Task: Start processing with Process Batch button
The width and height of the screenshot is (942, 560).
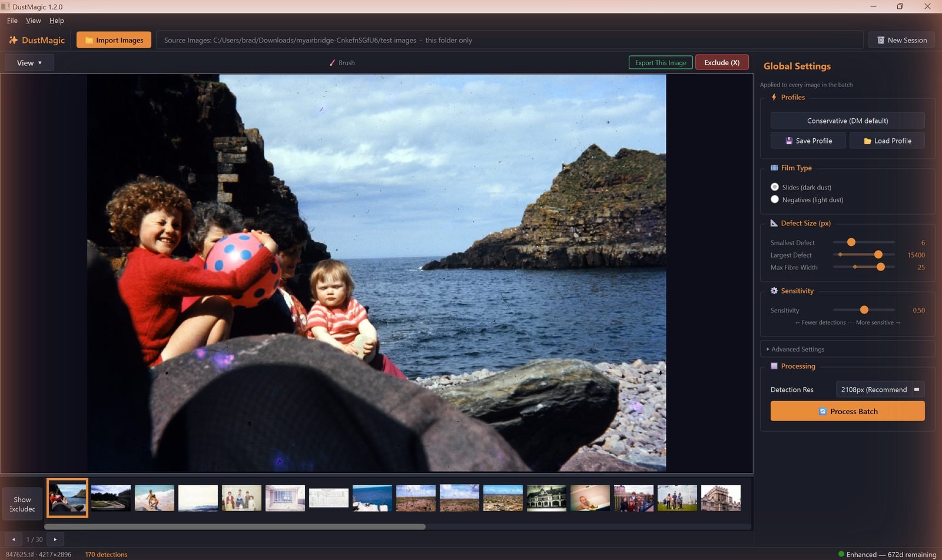Action: [x=847, y=411]
